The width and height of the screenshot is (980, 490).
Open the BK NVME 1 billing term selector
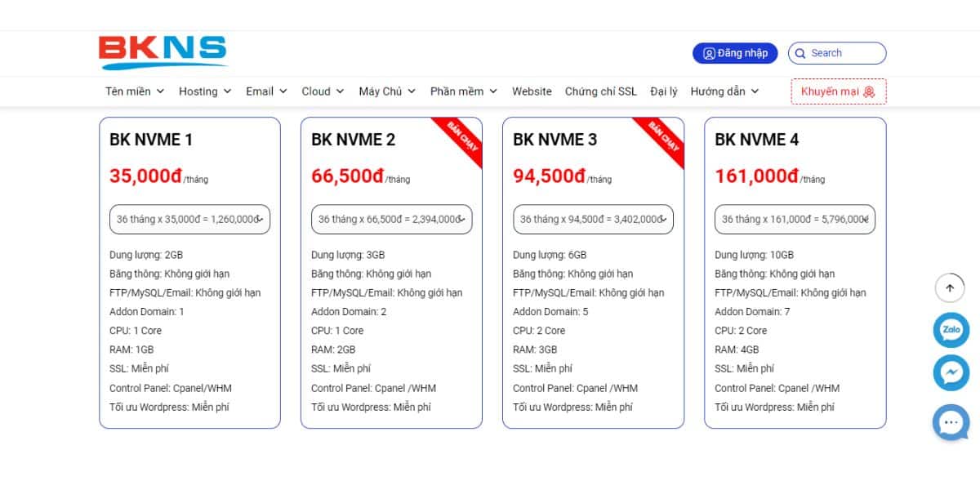189,219
